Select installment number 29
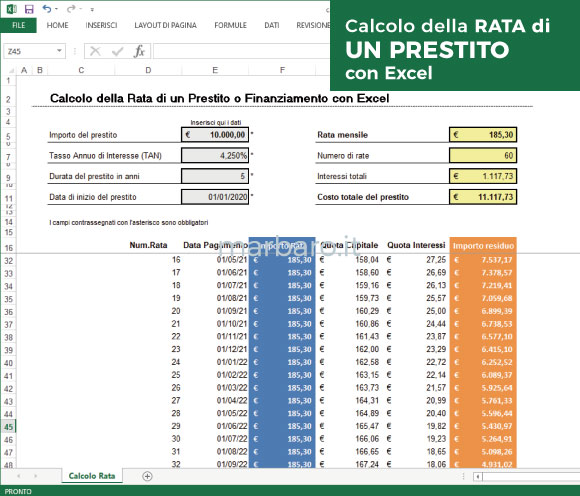Viewport: 580px width, 496px height. [x=176, y=426]
